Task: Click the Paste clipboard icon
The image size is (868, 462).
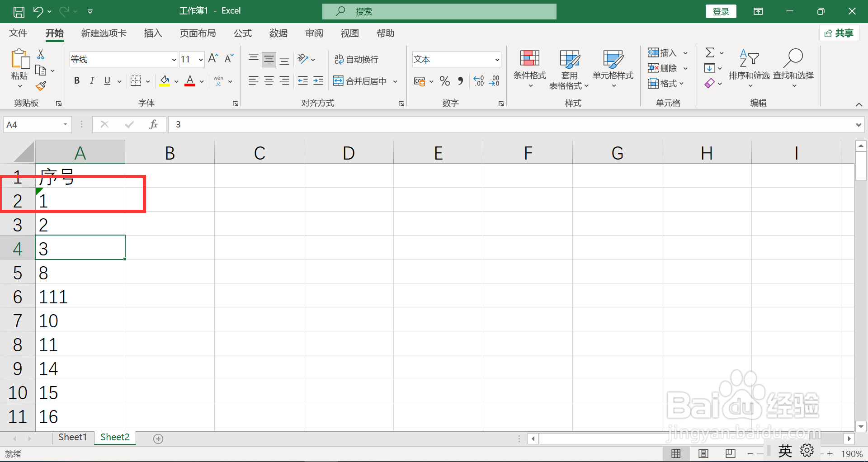Action: pos(19,59)
